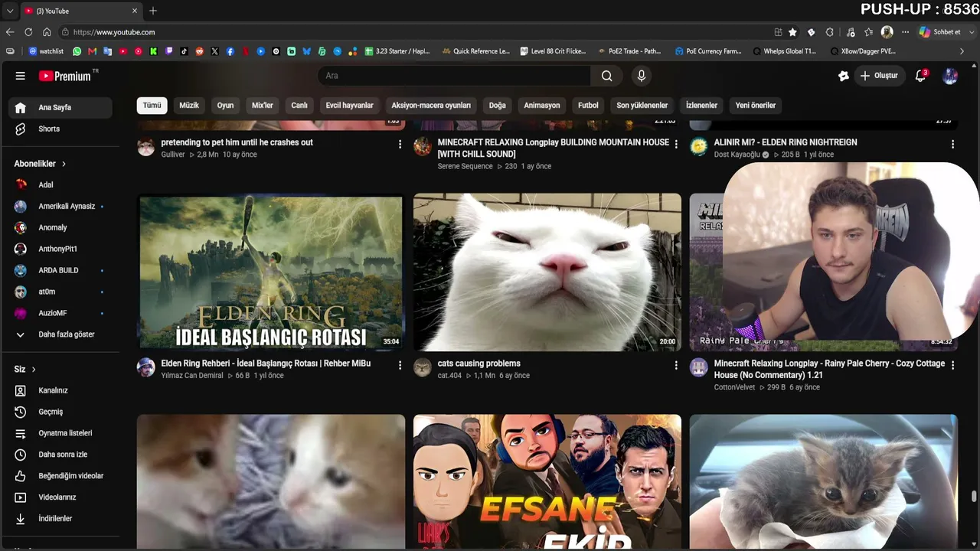Open the Twitch bookmark
This screenshot has height=551, width=980.
click(168, 51)
